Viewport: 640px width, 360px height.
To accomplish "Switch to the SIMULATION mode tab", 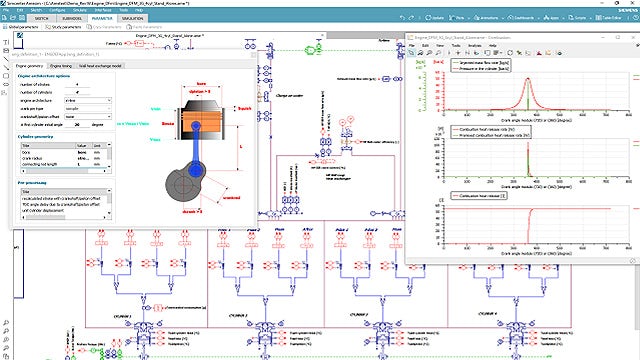I will [132, 18].
